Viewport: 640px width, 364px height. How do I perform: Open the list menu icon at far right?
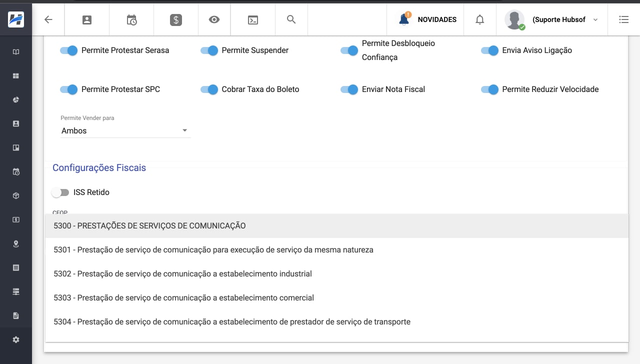click(624, 19)
